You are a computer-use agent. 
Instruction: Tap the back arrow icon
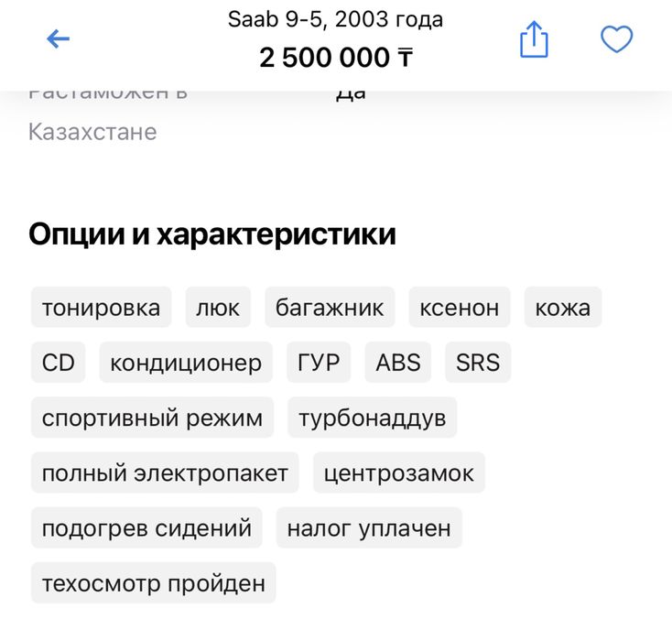tap(58, 38)
